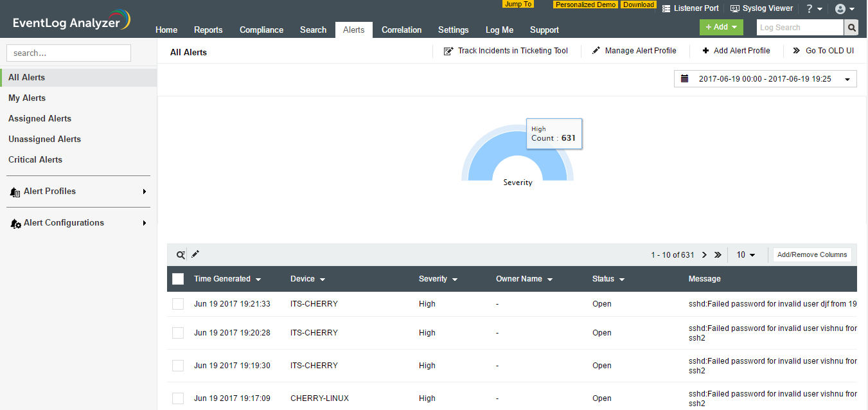Open the Search tab
This screenshot has width=868, height=410.
tap(314, 30)
